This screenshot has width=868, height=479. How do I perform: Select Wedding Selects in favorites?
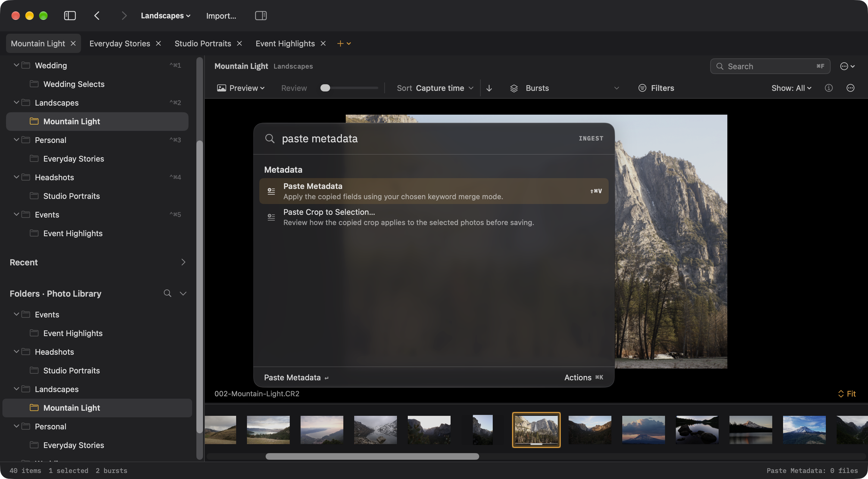(x=97, y=84)
